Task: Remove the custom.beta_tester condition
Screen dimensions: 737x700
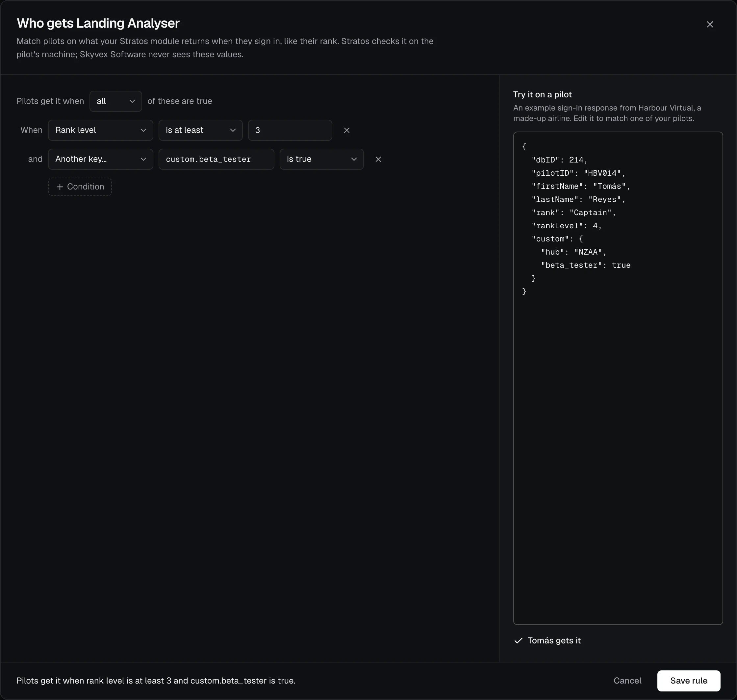Action: (378, 159)
